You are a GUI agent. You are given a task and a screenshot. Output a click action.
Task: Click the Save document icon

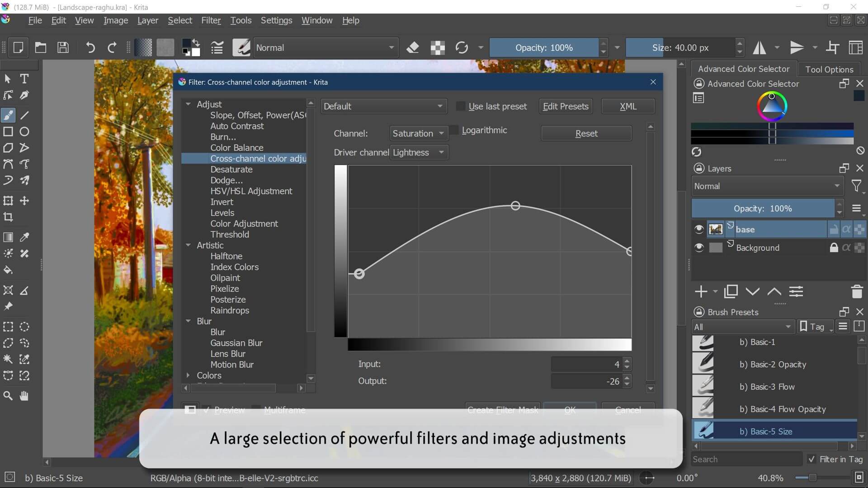click(63, 47)
